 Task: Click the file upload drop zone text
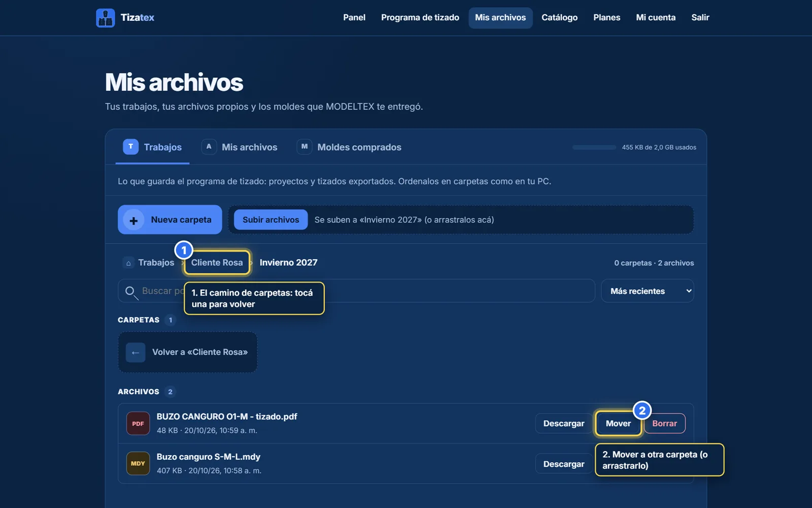point(404,220)
